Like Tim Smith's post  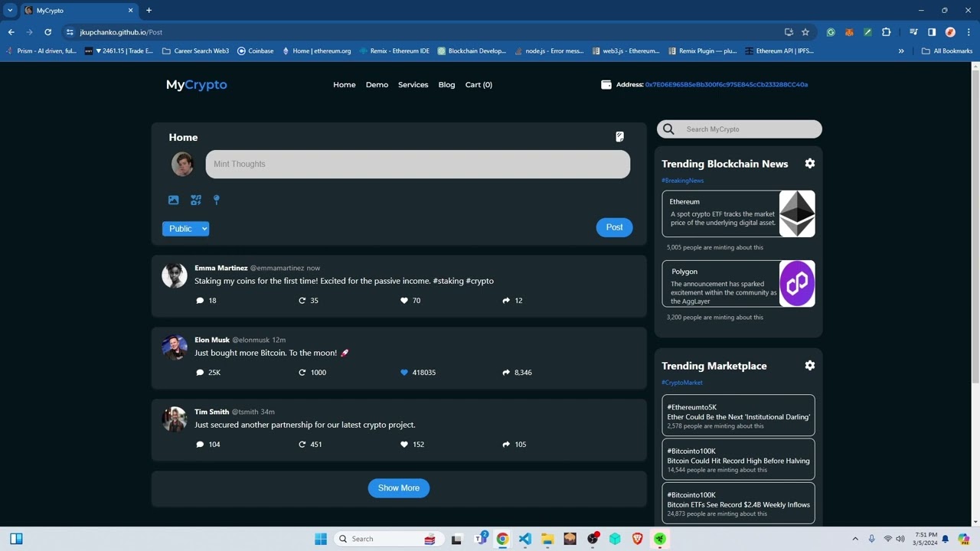tap(404, 445)
